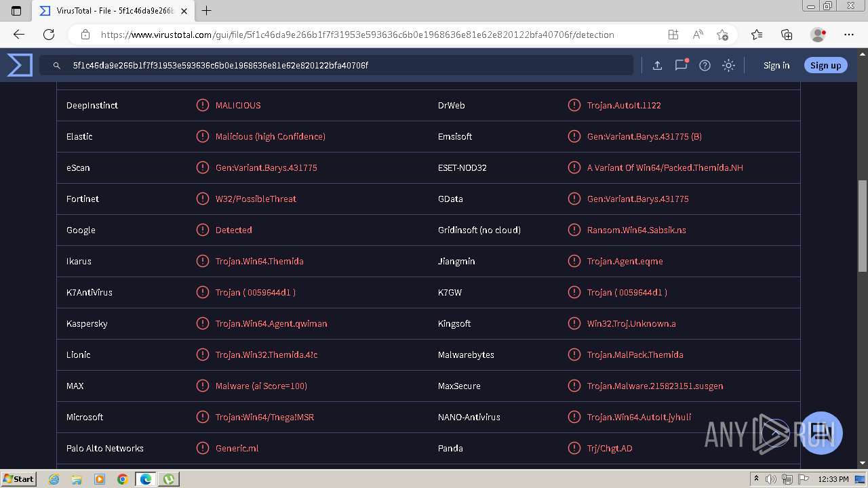Open File Explorer from taskbar
868x488 pixels.
point(77,479)
